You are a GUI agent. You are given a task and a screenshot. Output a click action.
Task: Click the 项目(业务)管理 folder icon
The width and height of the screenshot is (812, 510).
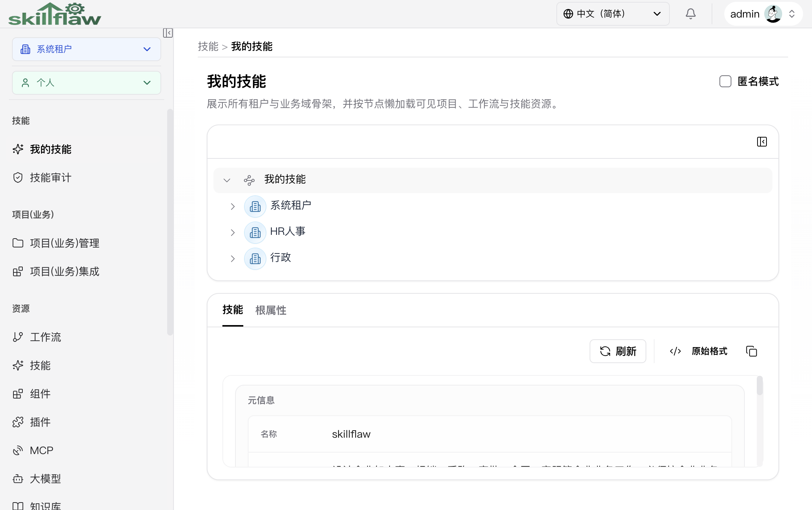(18, 243)
